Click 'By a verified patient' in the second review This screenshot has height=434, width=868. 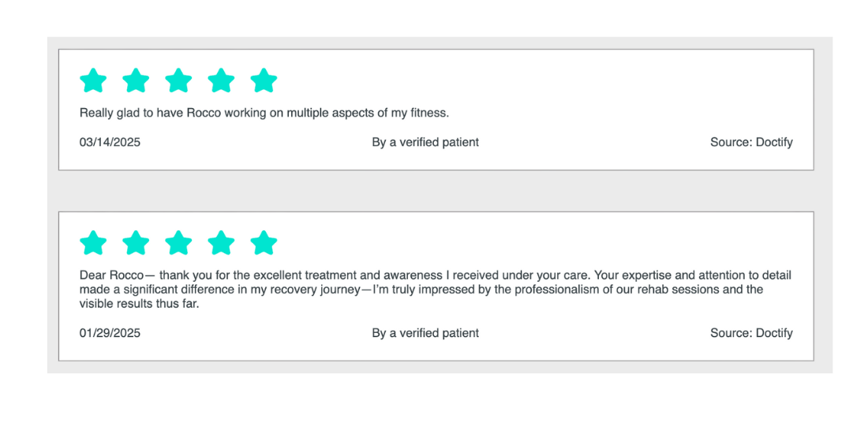pyautogui.click(x=425, y=333)
